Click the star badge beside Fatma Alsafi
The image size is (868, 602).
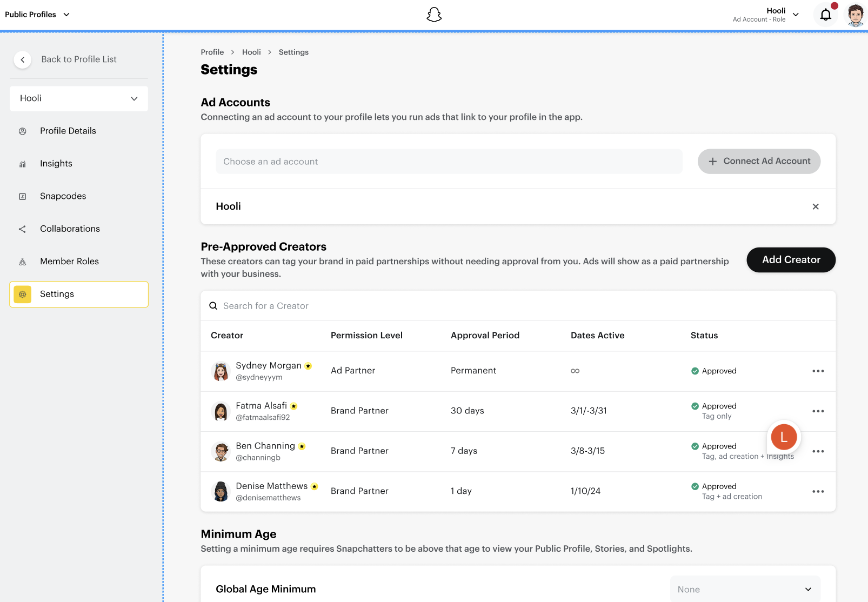point(294,406)
